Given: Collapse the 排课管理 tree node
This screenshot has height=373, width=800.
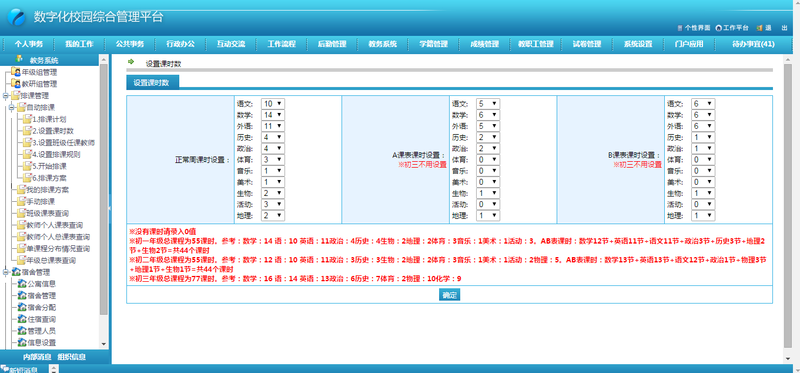Looking at the screenshot, I should [x=6, y=96].
